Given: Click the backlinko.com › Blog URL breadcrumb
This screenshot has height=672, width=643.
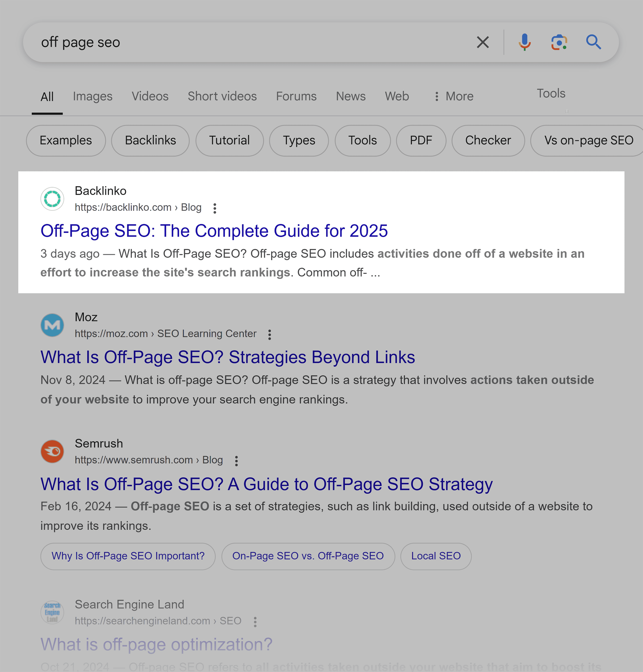Looking at the screenshot, I should click(x=138, y=207).
